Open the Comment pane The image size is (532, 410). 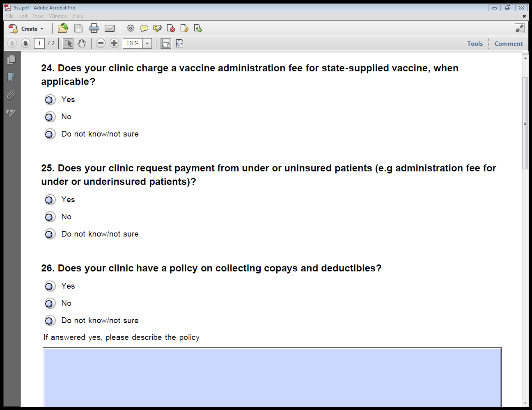509,43
